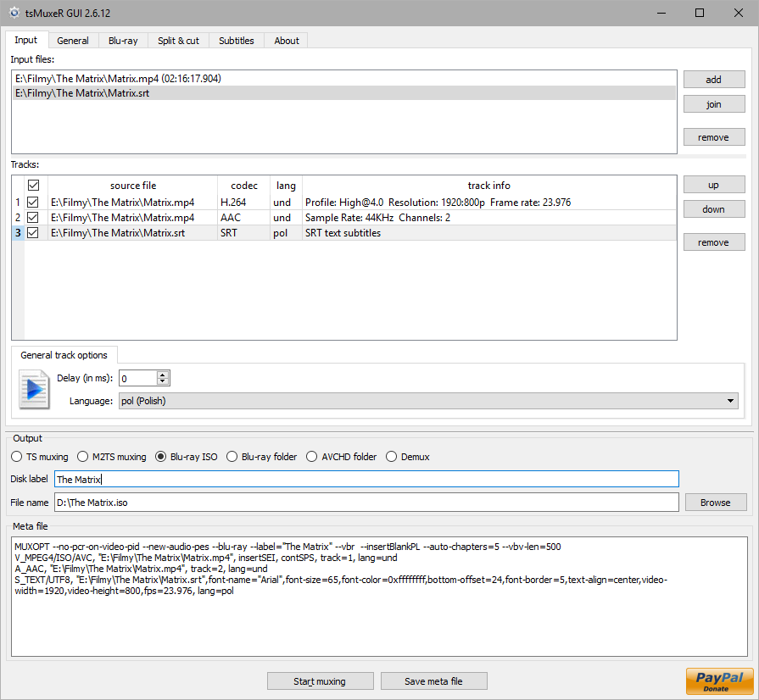Click the 'lang' column header

286,186
